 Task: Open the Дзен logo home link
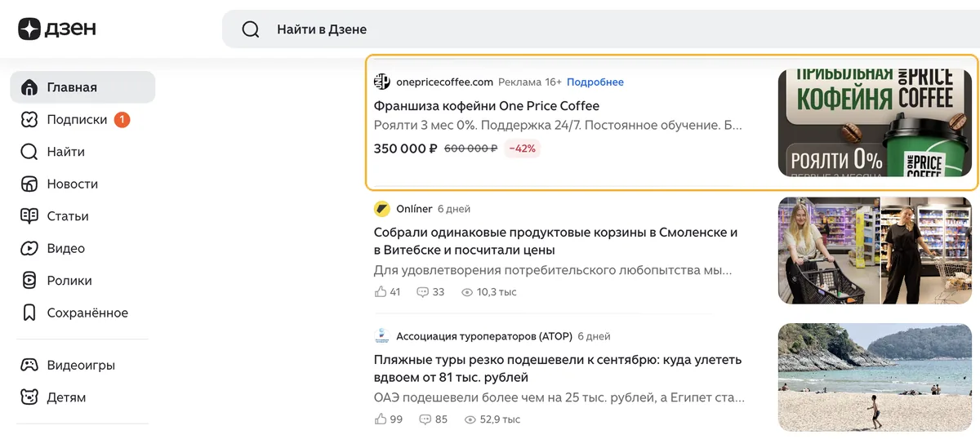(57, 29)
